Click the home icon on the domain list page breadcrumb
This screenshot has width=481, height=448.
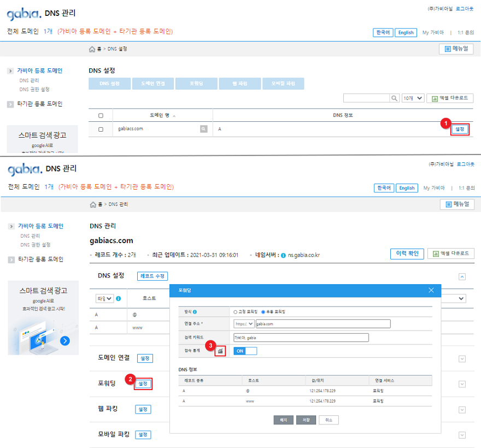coord(92,49)
